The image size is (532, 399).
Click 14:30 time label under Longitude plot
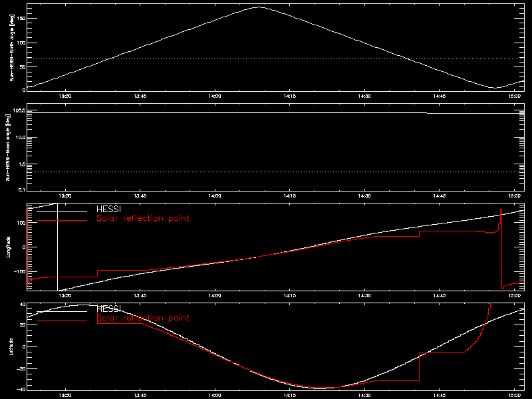pyautogui.click(x=364, y=295)
